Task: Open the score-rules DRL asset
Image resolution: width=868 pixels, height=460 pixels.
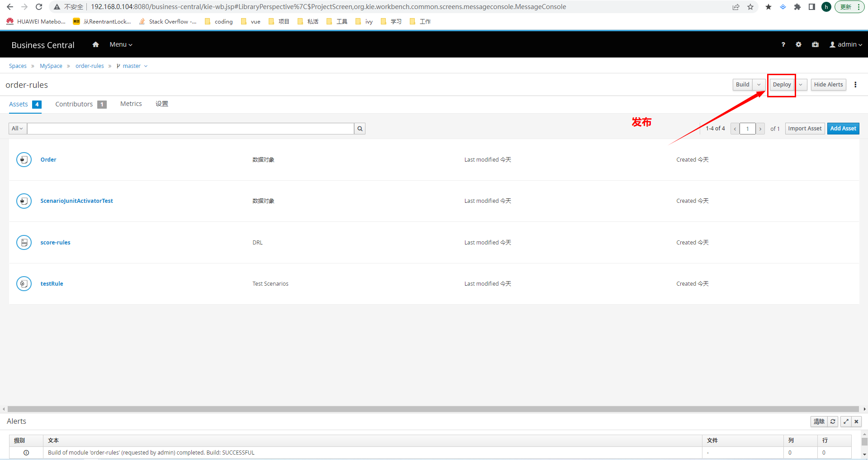Action: [55, 243]
